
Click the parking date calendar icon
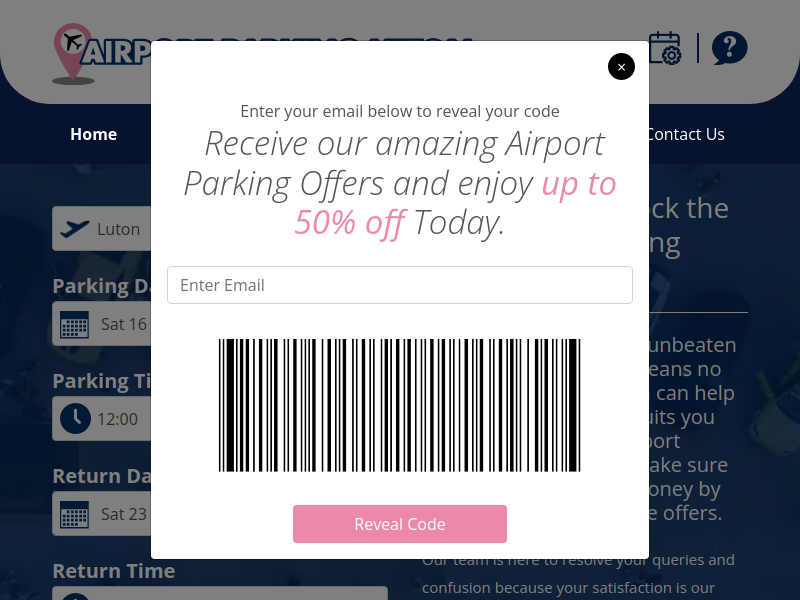coord(74,324)
